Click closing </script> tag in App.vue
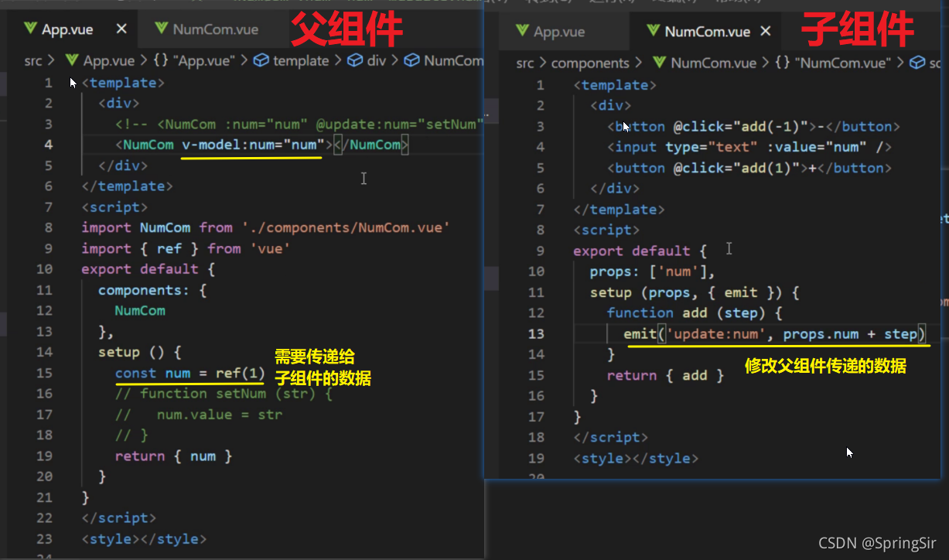Viewport: 949px width, 560px height. tap(118, 518)
